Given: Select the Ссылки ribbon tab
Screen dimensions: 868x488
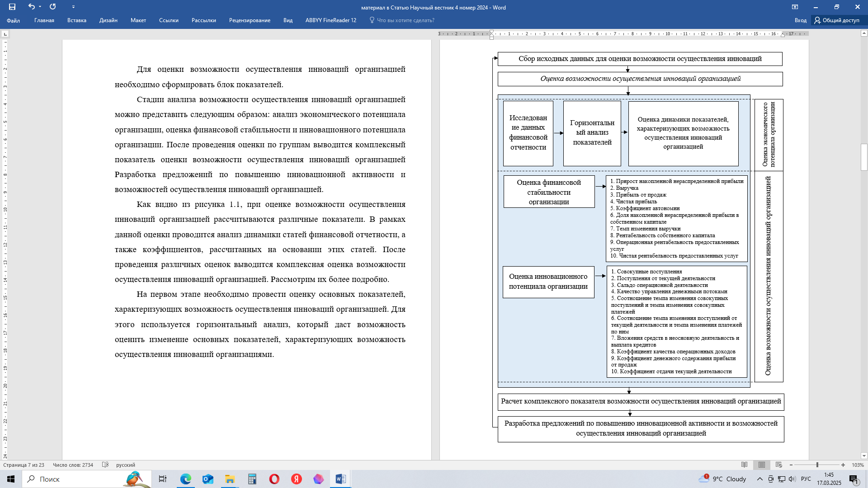Looking at the screenshot, I should click(169, 20).
